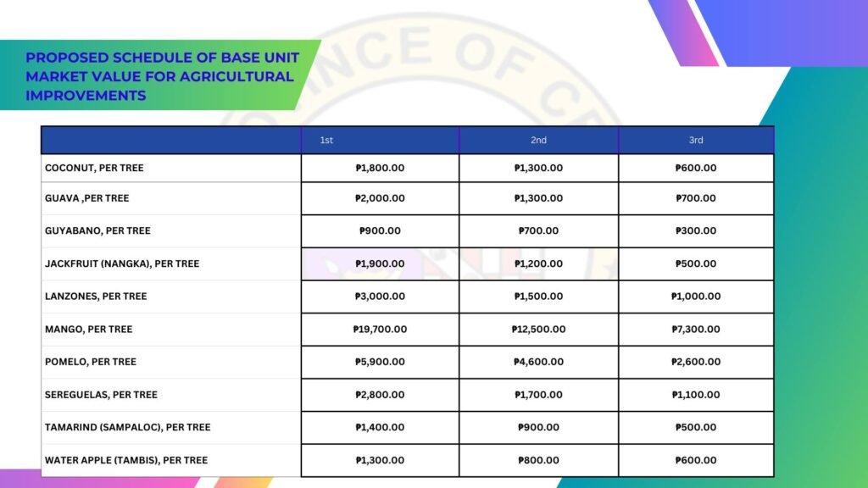This screenshot has width=868, height=488.
Task: Select the POMELO, PER TREE cell
Action: click(x=91, y=362)
